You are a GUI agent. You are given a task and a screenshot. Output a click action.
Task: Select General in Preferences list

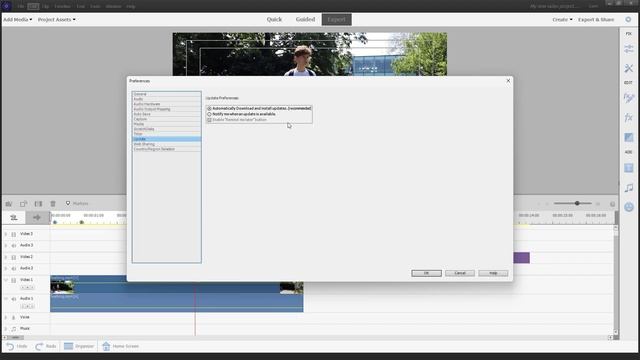pyautogui.click(x=167, y=94)
